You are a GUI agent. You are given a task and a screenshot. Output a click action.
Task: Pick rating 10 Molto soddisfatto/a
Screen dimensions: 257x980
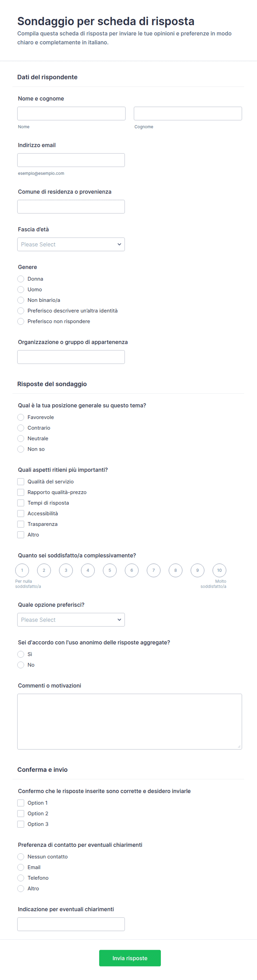219,570
